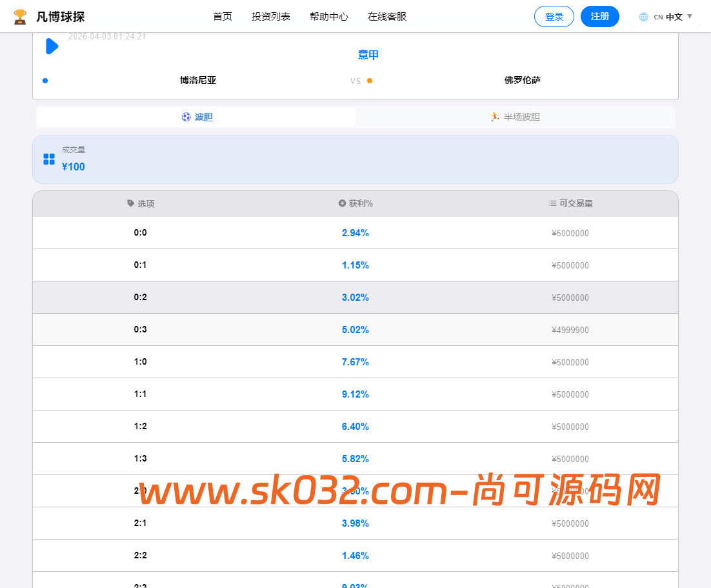
Task: Open the 帮助中心 page
Action: coord(329,17)
